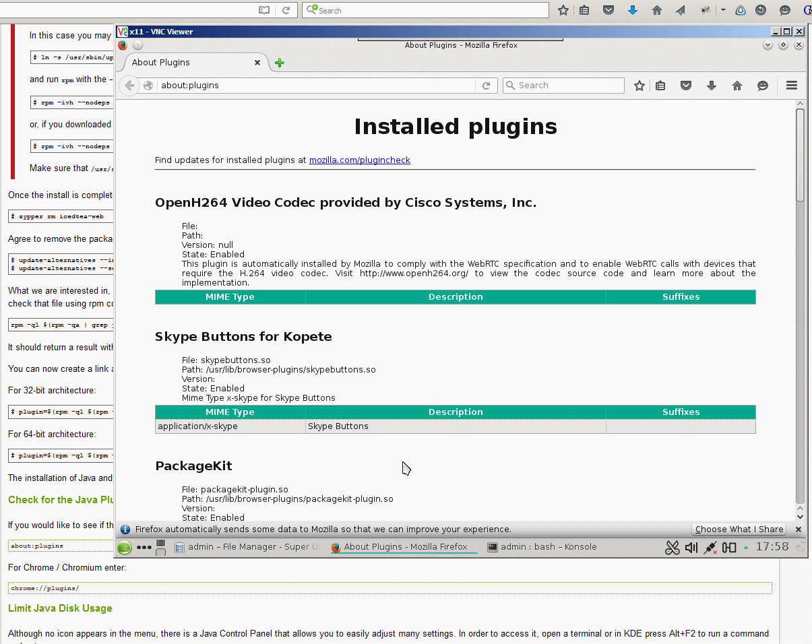Click outer browser bookmark star icon
The image size is (812, 644).
pyautogui.click(x=563, y=10)
